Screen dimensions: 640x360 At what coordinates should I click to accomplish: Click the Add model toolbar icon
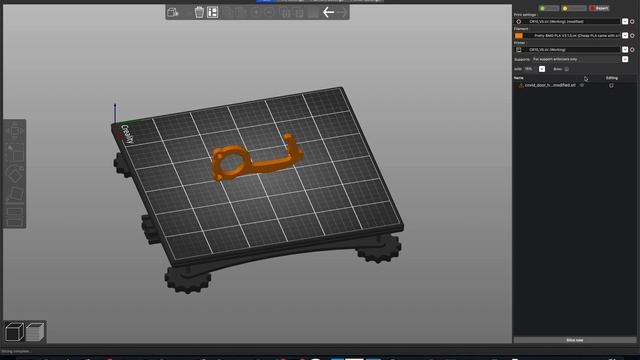(173, 12)
